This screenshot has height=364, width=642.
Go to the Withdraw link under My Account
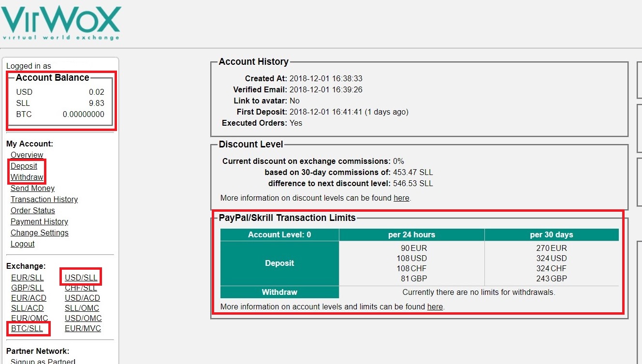[x=27, y=177]
